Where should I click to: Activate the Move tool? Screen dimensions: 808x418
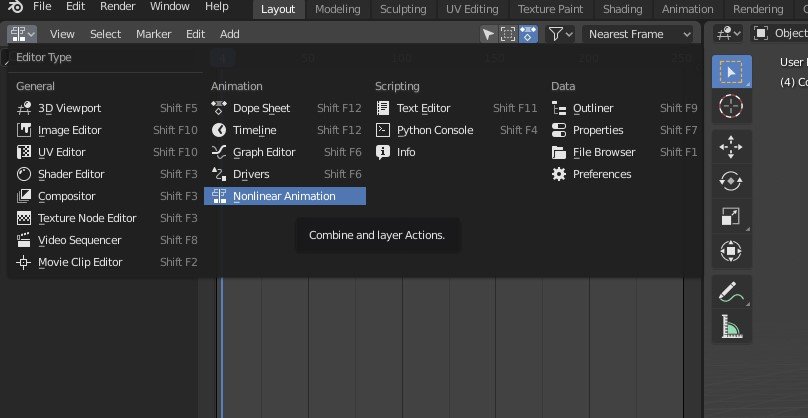(731, 147)
